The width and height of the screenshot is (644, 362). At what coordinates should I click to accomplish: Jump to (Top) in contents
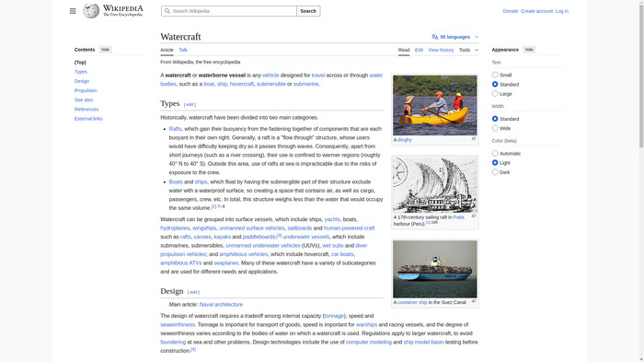click(80, 63)
